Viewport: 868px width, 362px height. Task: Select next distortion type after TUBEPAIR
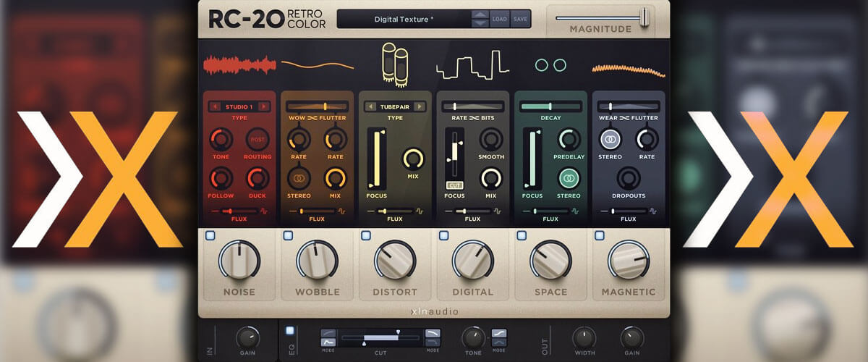coord(420,106)
